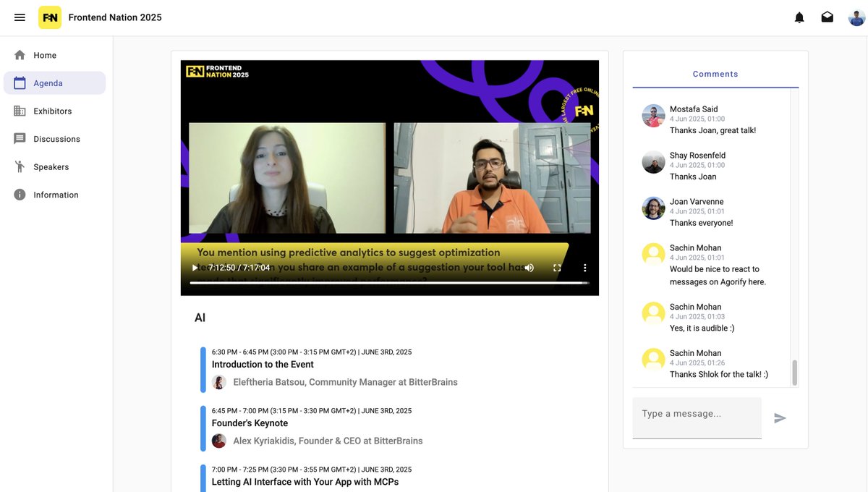Click comment 'Yes, it is audible :)'
Viewport: 868px width, 492px height.
pyautogui.click(x=702, y=328)
